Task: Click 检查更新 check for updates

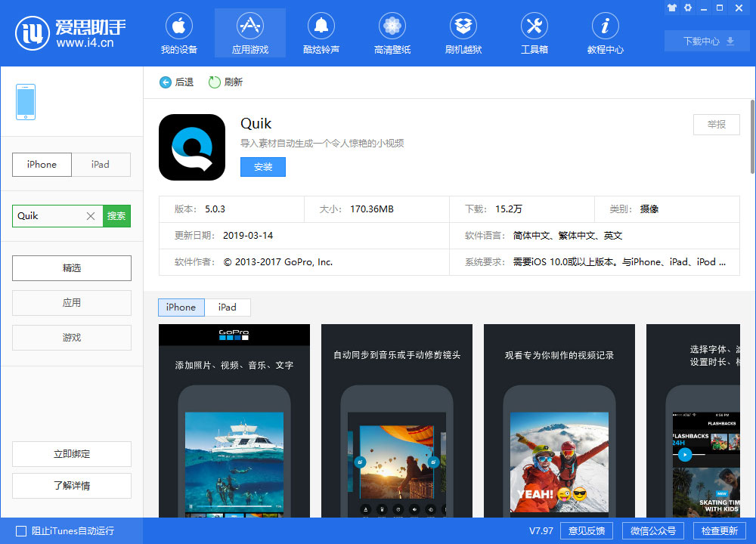Action: tap(720, 531)
